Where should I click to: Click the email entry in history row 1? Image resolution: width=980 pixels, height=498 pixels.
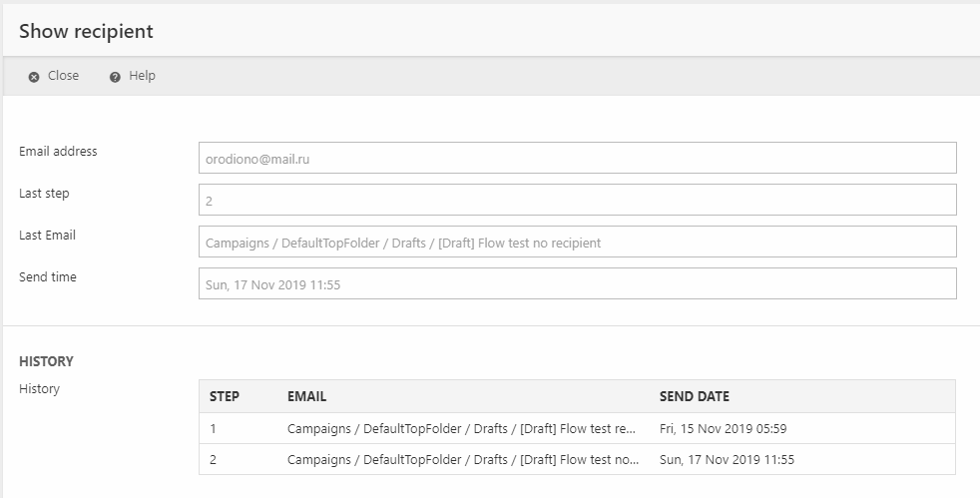click(461, 429)
